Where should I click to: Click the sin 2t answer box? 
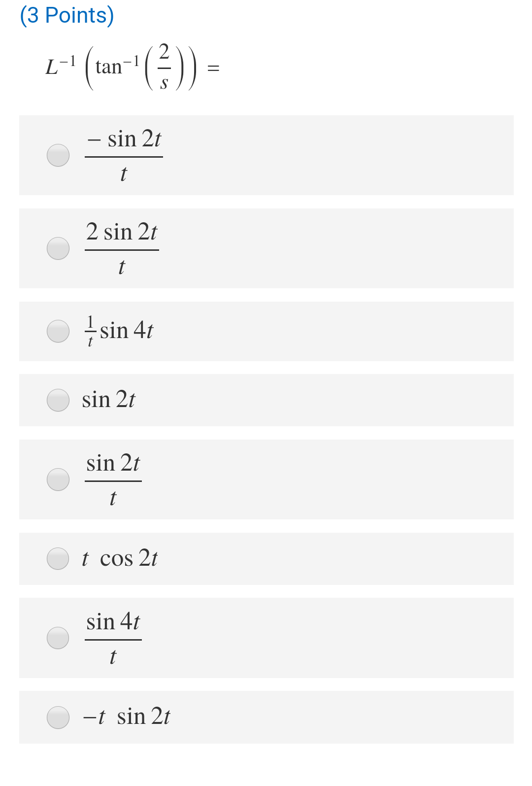tap(246, 400)
